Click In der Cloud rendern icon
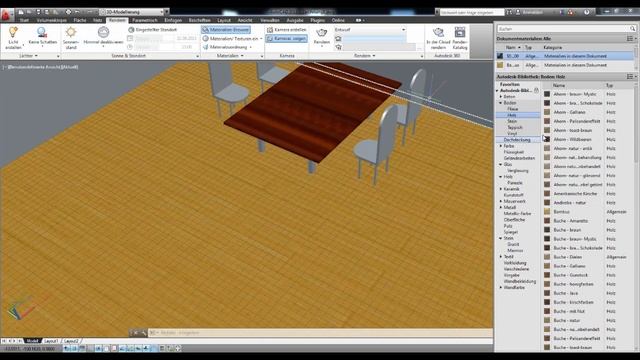 (438, 32)
